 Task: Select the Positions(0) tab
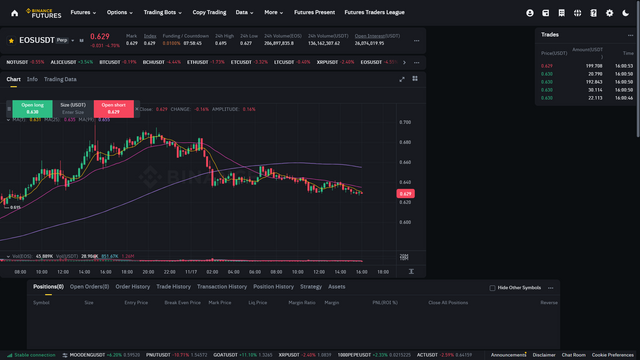click(x=48, y=287)
